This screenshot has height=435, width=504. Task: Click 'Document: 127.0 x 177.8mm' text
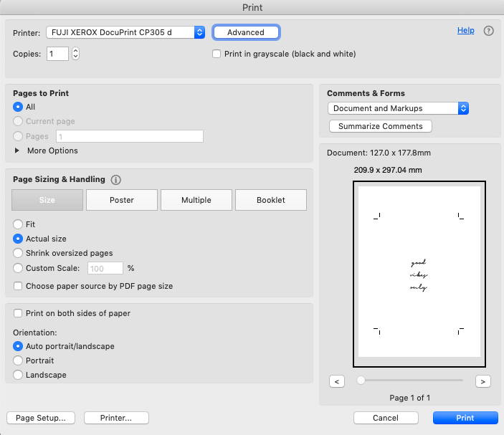point(379,153)
